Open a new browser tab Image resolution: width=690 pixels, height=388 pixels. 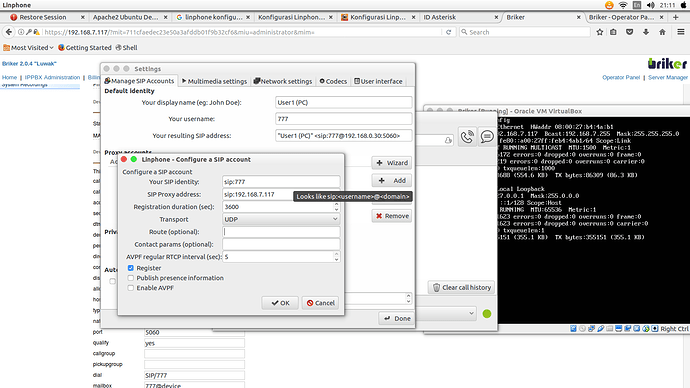675,17
